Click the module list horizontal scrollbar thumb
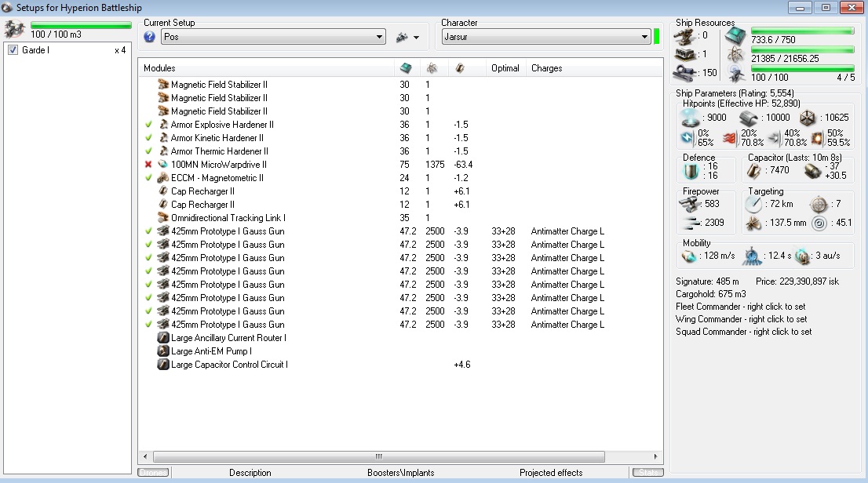 [x=378, y=457]
